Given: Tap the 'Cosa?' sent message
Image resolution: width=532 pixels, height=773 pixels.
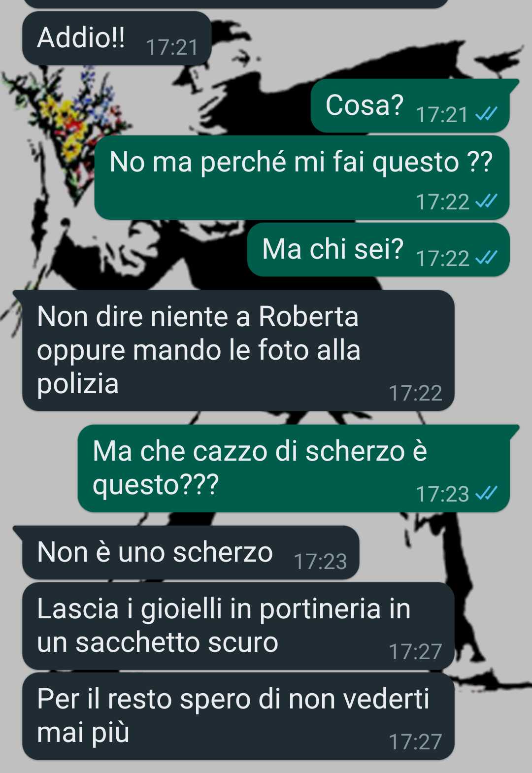Looking at the screenshot, I should point(410,105).
